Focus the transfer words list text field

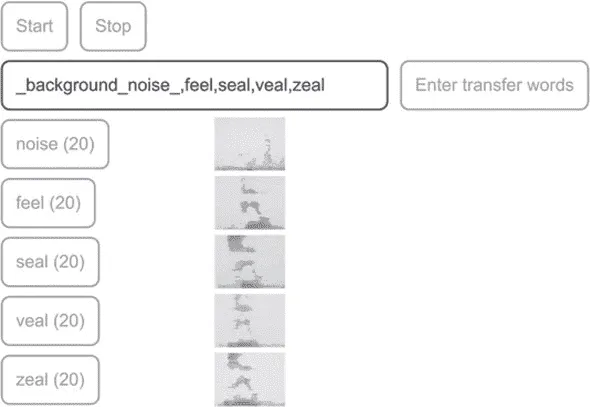[195, 85]
